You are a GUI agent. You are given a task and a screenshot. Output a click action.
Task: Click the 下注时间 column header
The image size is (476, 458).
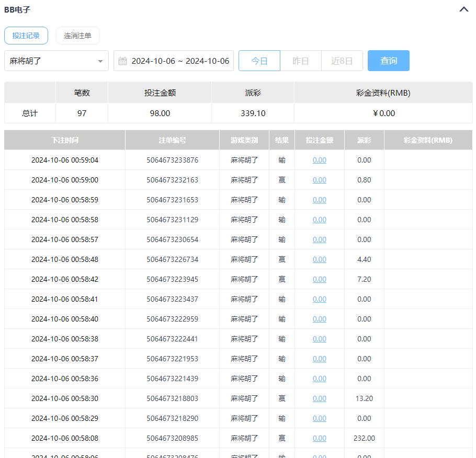tap(65, 140)
